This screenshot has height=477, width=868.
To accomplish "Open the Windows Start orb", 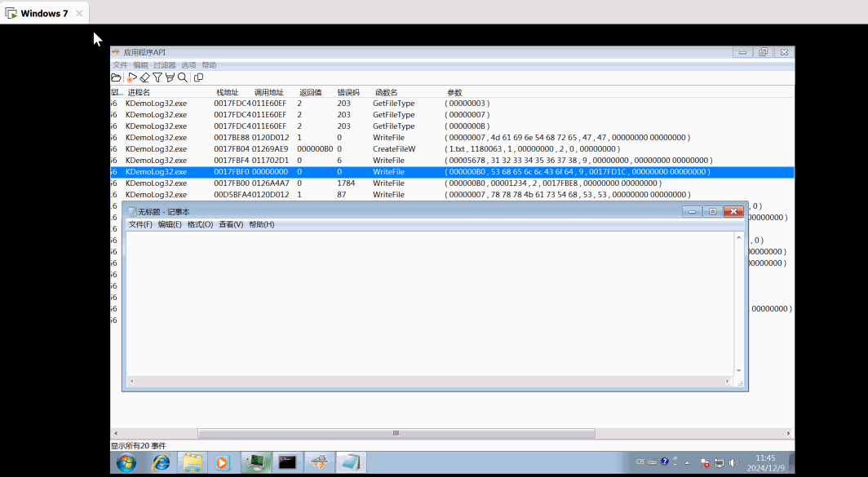I will (x=126, y=462).
